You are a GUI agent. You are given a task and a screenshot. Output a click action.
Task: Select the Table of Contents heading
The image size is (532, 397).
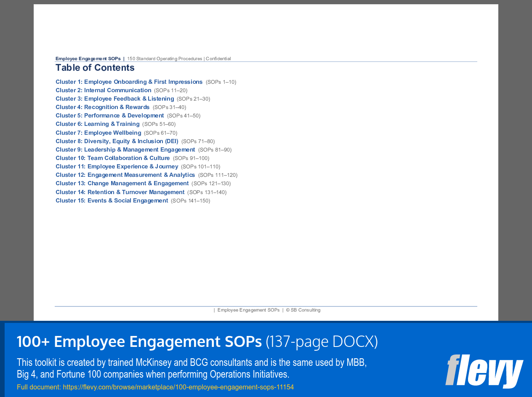coord(95,67)
